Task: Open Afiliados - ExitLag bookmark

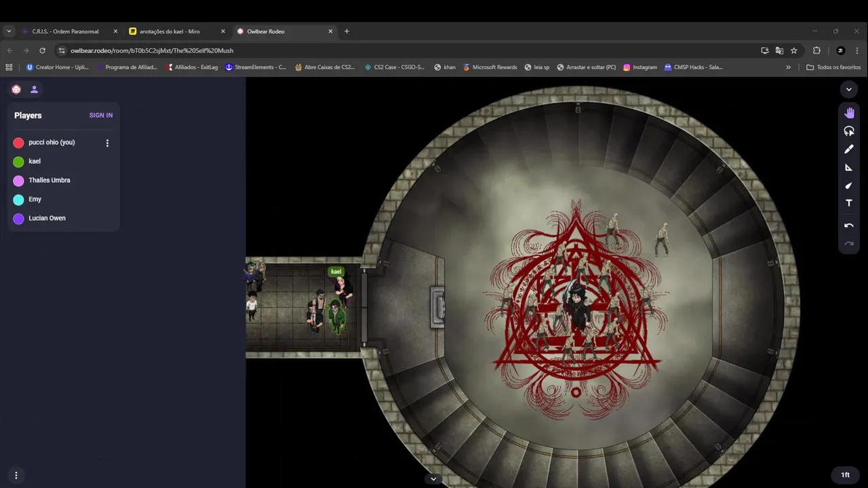Action: pyautogui.click(x=192, y=67)
